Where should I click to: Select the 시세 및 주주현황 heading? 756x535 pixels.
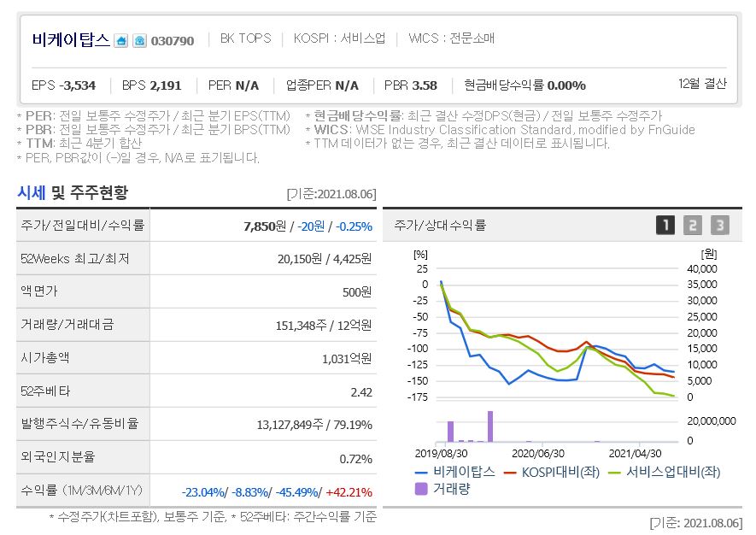pos(73,192)
